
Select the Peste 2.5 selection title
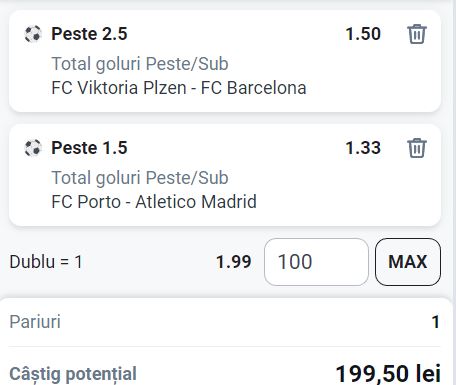pos(89,34)
